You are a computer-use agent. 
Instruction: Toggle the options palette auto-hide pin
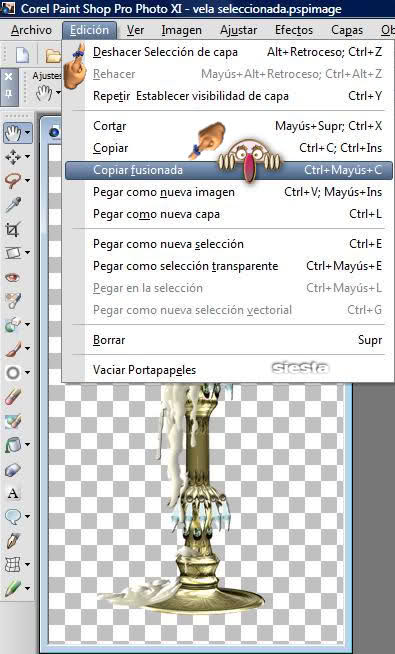click(x=8, y=93)
